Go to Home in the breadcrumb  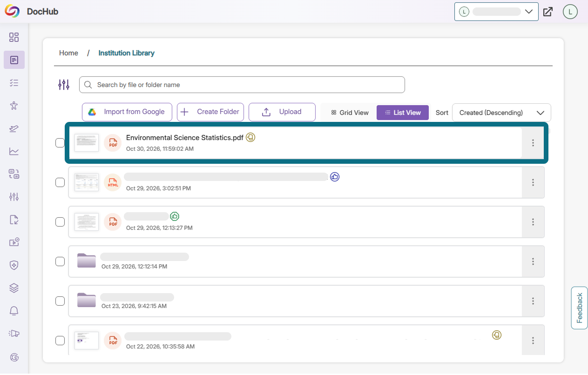point(68,53)
